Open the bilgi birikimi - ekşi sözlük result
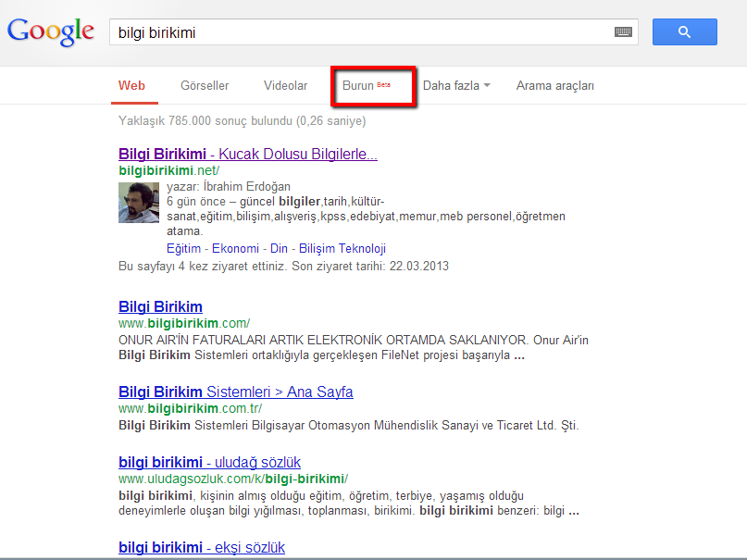 tap(202, 548)
